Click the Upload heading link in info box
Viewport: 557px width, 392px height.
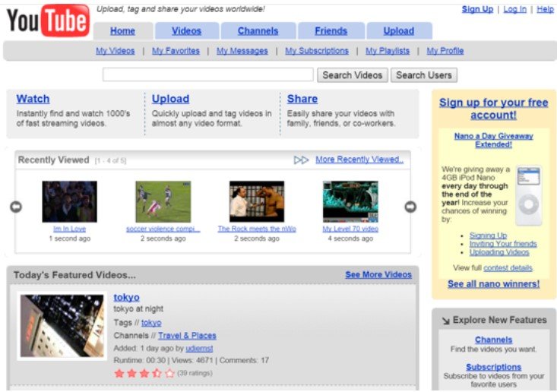pos(170,99)
